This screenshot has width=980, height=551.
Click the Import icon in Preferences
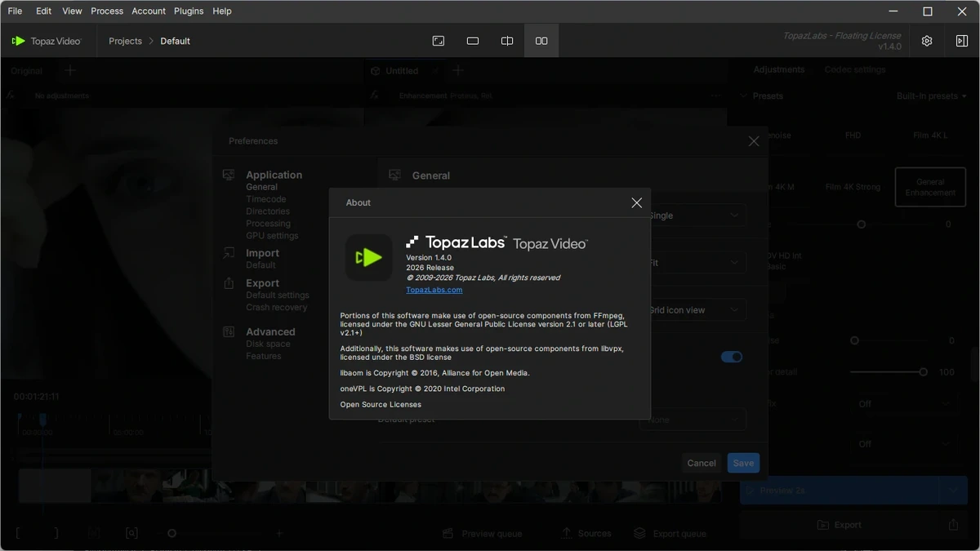[x=229, y=253]
